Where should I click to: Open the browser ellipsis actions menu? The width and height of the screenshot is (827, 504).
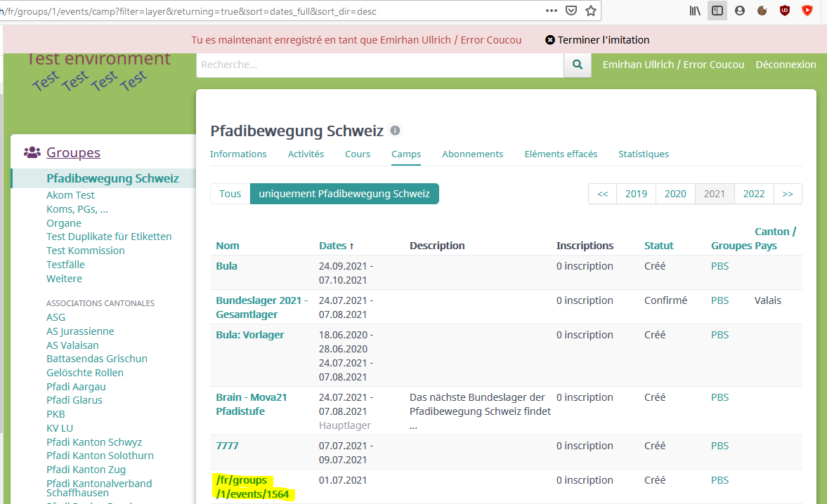[550, 11]
